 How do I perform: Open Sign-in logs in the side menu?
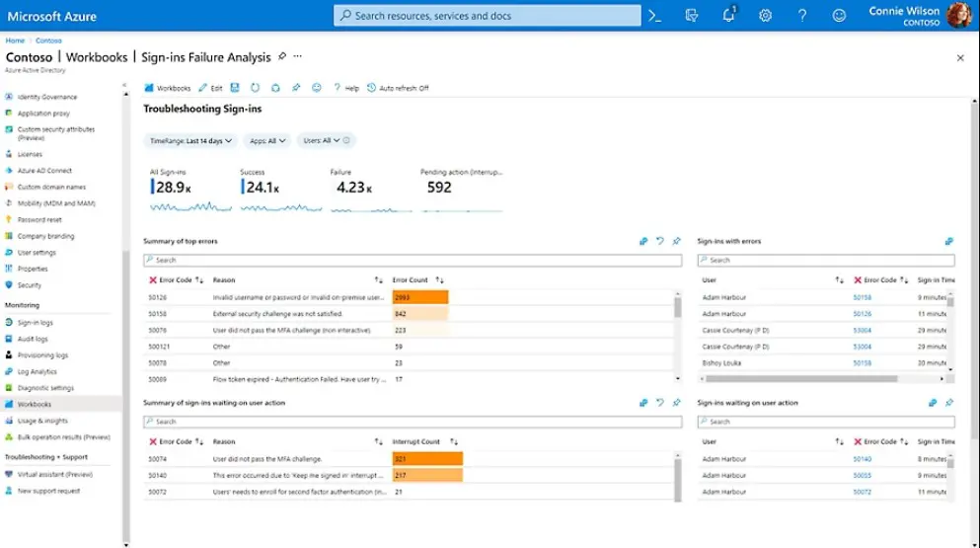click(x=35, y=323)
